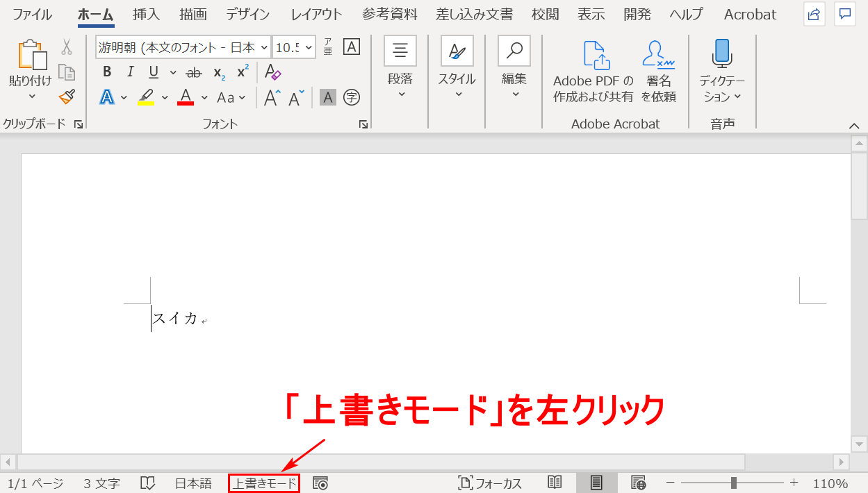The width and height of the screenshot is (868, 493).
Task: Switch to the 描画 tab
Action: tap(193, 14)
